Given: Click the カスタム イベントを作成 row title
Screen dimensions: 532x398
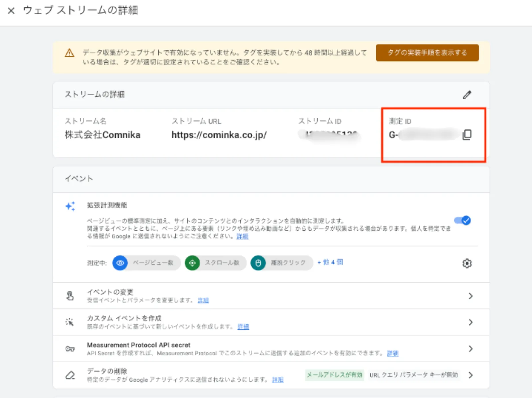Looking at the screenshot, I should click(x=124, y=318).
